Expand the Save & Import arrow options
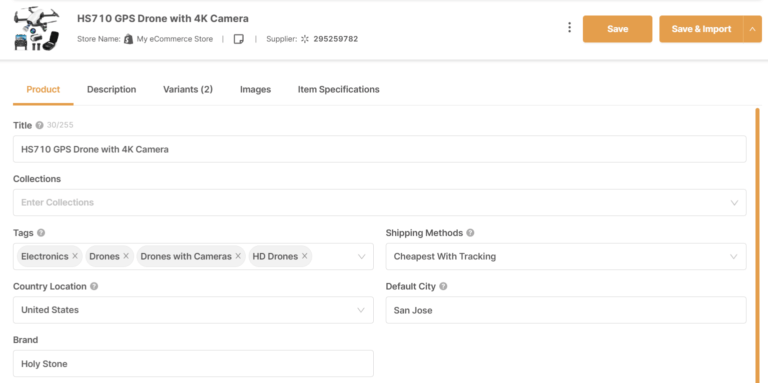Screen dimensions: 768x383 coord(753,29)
